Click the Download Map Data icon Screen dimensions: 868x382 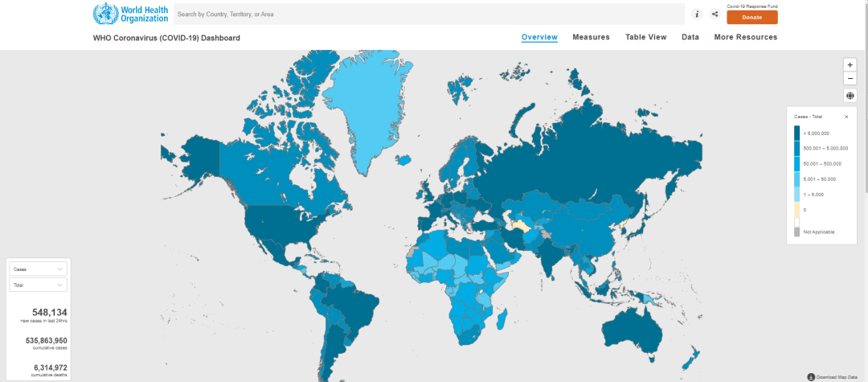[x=811, y=376]
